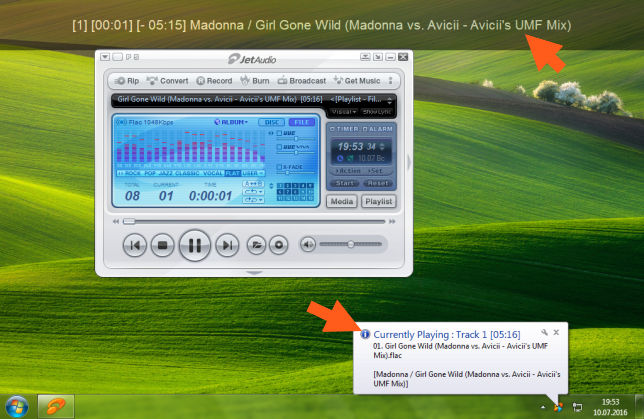
Task: Click the round disc button
Action: [279, 245]
